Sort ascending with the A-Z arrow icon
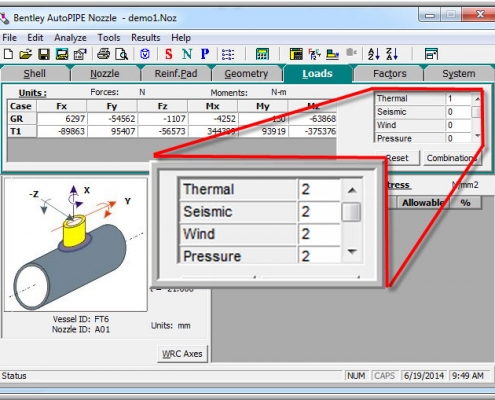Viewport: 495px width, 400px height. (x=374, y=54)
